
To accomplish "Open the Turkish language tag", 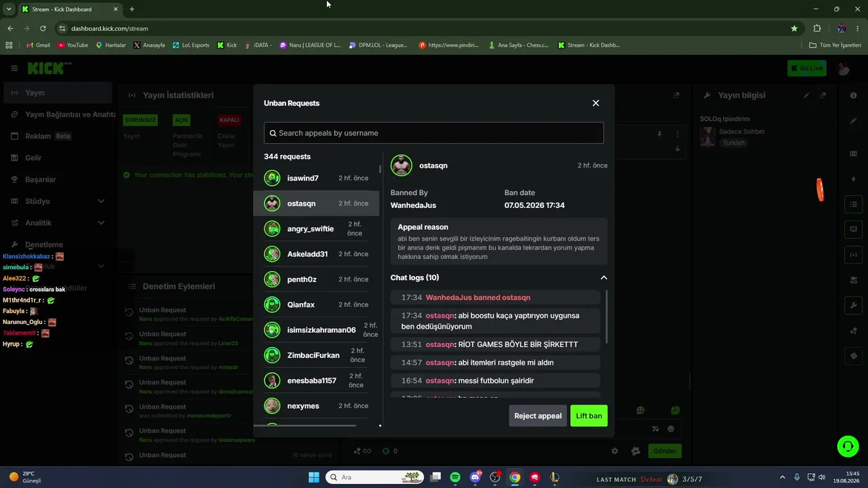I will (733, 143).
